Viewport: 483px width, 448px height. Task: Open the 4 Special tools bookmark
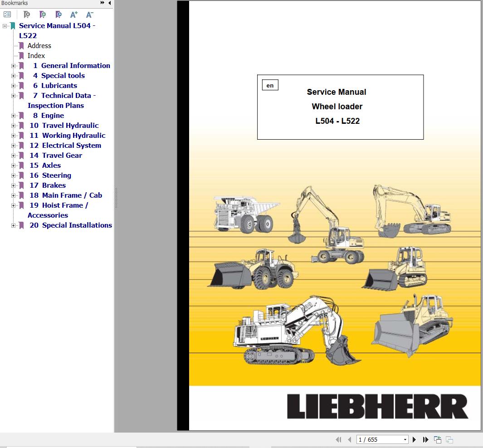[x=59, y=75]
